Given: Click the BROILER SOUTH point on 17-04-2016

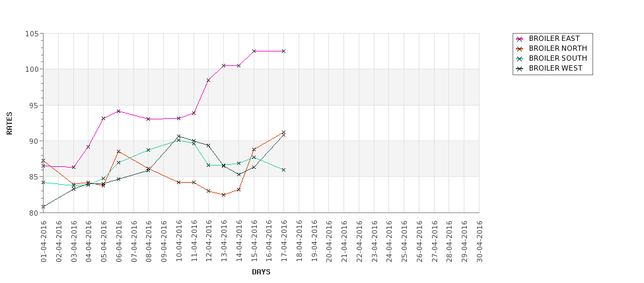Looking at the screenshot, I should pyautogui.click(x=283, y=170).
